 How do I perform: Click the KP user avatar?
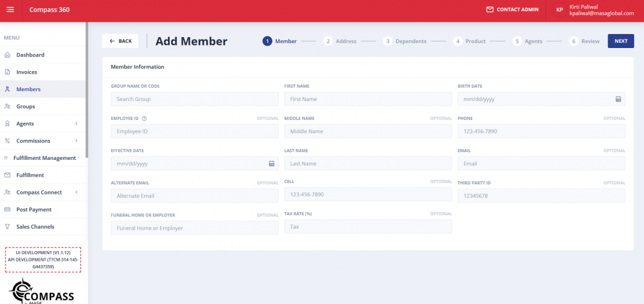coord(559,10)
